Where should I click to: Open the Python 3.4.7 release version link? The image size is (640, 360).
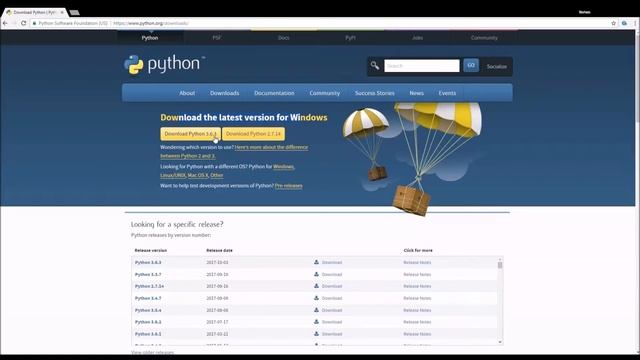click(x=148, y=298)
